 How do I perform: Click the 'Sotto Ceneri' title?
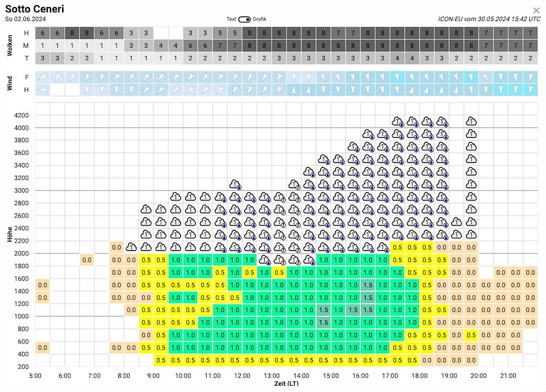(x=35, y=9)
